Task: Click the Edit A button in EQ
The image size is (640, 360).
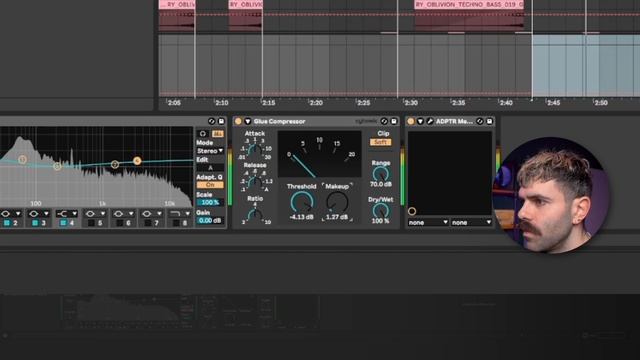Action: [x=210, y=168]
